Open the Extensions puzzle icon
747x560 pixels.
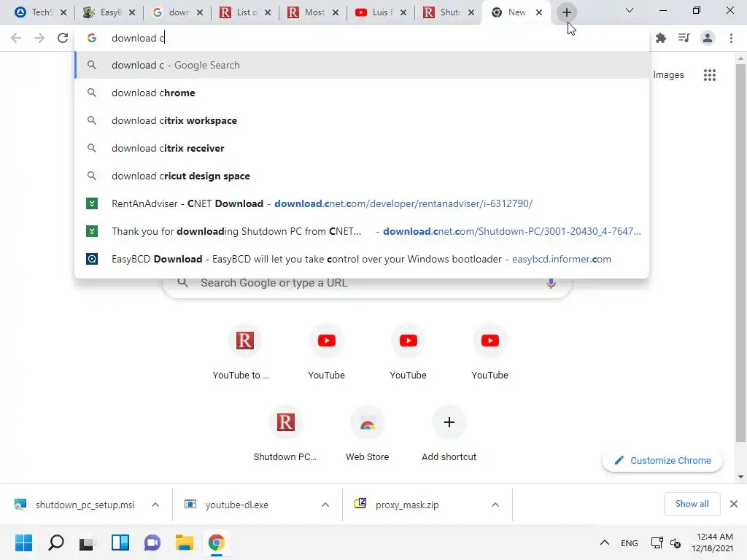661,38
